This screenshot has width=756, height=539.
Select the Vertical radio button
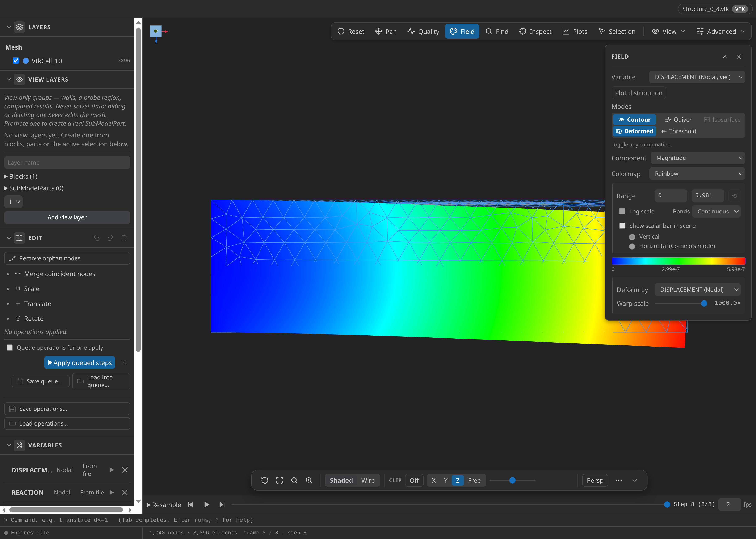point(632,237)
